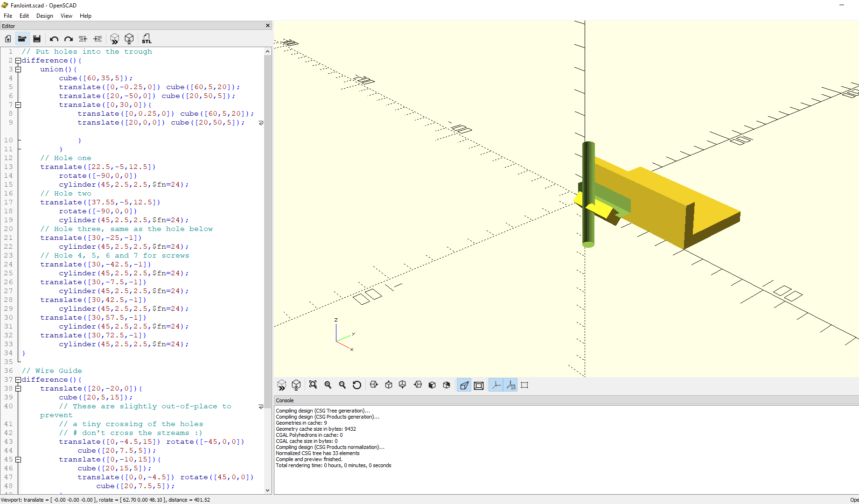Image resolution: width=859 pixels, height=504 pixels.
Task: Zoom out of the 3D viewport
Action: pyautogui.click(x=342, y=385)
